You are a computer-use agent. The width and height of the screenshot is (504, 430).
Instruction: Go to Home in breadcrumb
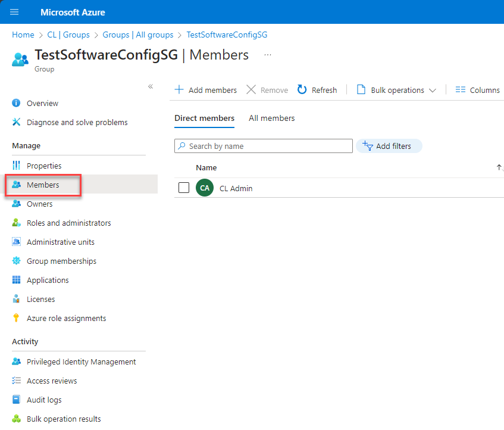tap(23, 35)
